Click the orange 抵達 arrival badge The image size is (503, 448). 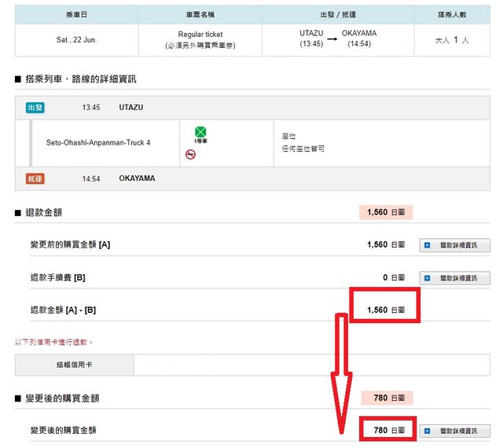click(x=35, y=179)
